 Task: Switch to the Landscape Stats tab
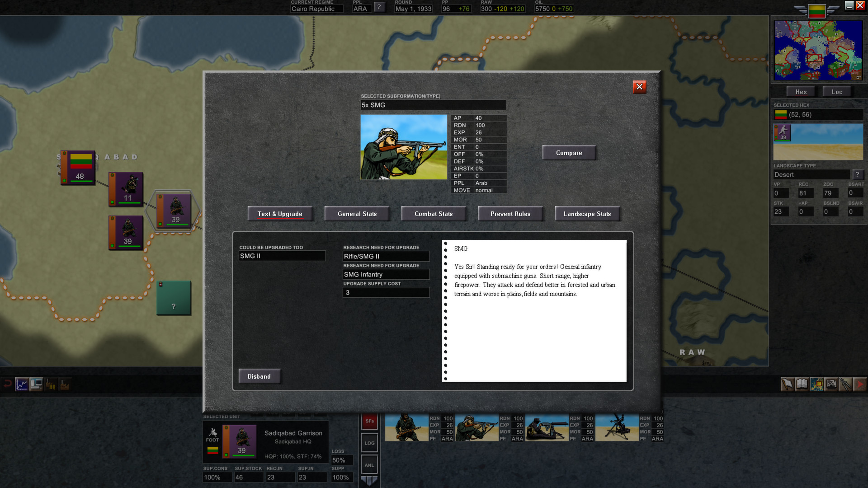coord(587,213)
